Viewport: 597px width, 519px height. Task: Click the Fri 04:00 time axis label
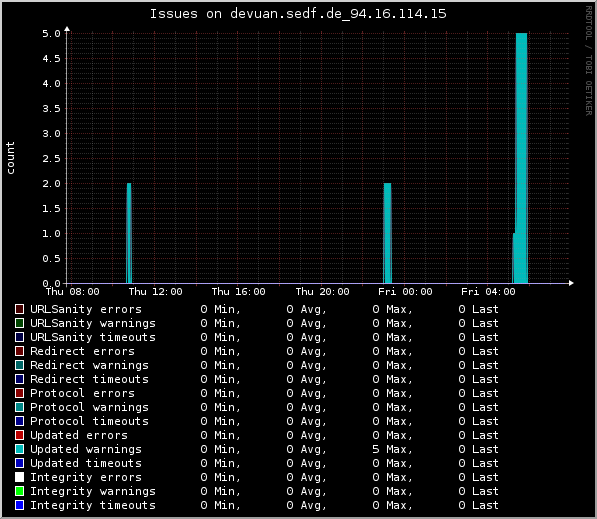coord(488,292)
